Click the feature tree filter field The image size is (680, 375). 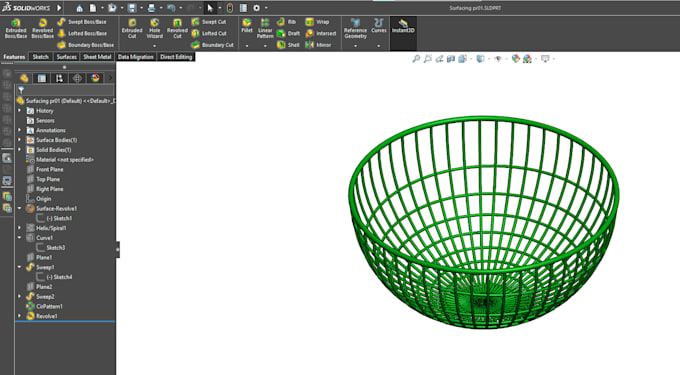click(65, 90)
